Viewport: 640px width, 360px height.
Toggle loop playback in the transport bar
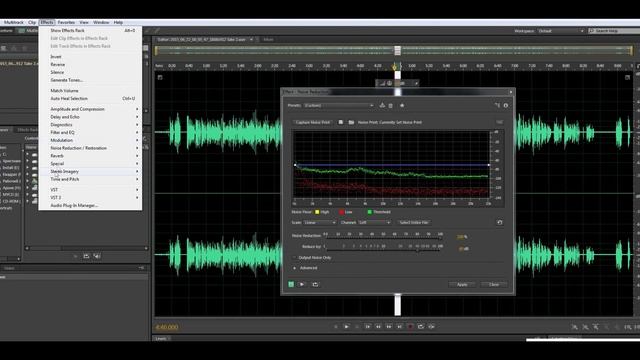(x=421, y=327)
